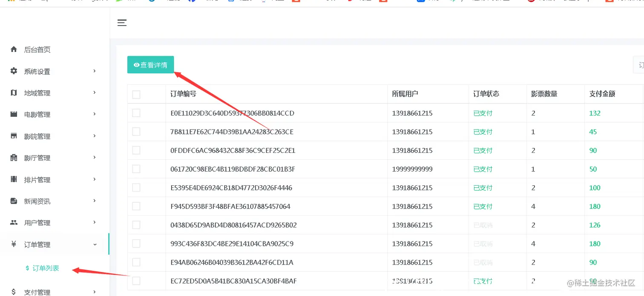644x296 pixels.
Task: Expand the 新闻资讯 chevron
Action: 95,201
